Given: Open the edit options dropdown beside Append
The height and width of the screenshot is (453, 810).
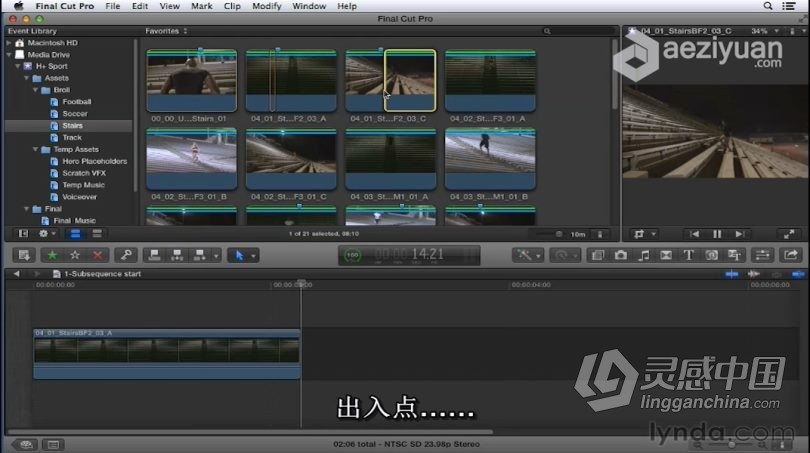Looking at the screenshot, I should 216,256.
